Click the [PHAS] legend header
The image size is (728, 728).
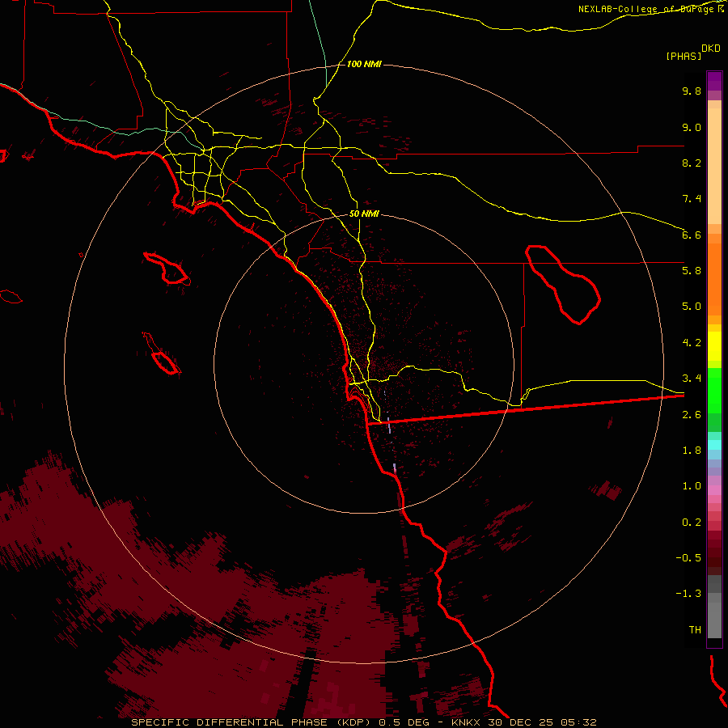[684, 56]
